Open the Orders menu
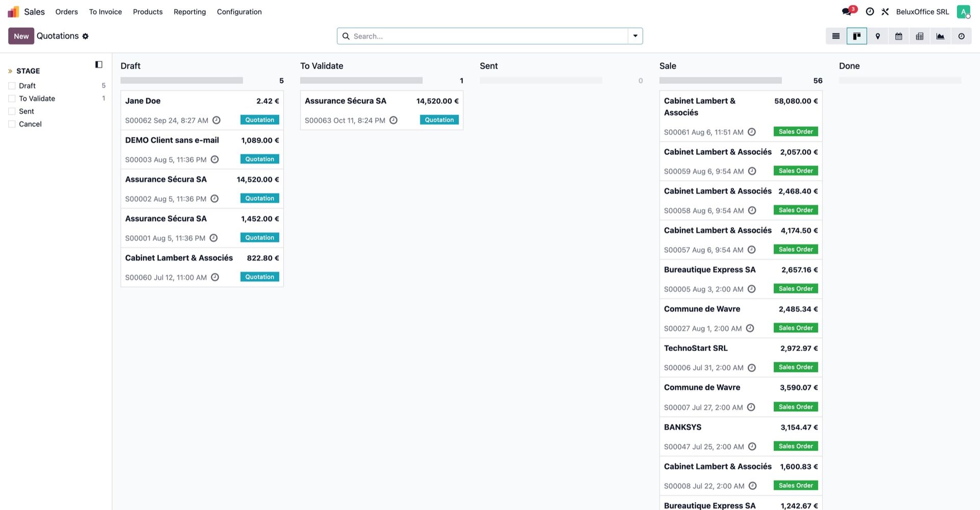 point(67,12)
